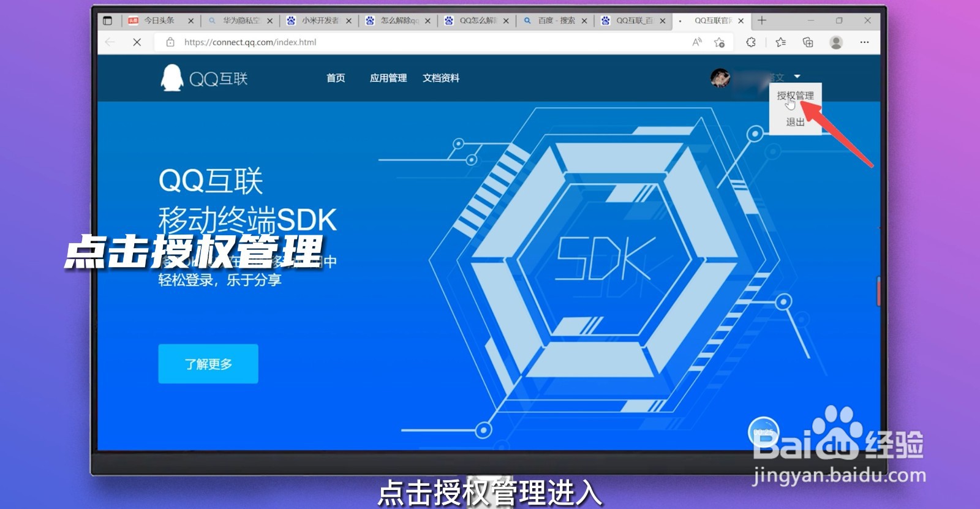Click the page vertical scrollbar thumb
Viewport: 980px width, 509px height.
pos(878,292)
